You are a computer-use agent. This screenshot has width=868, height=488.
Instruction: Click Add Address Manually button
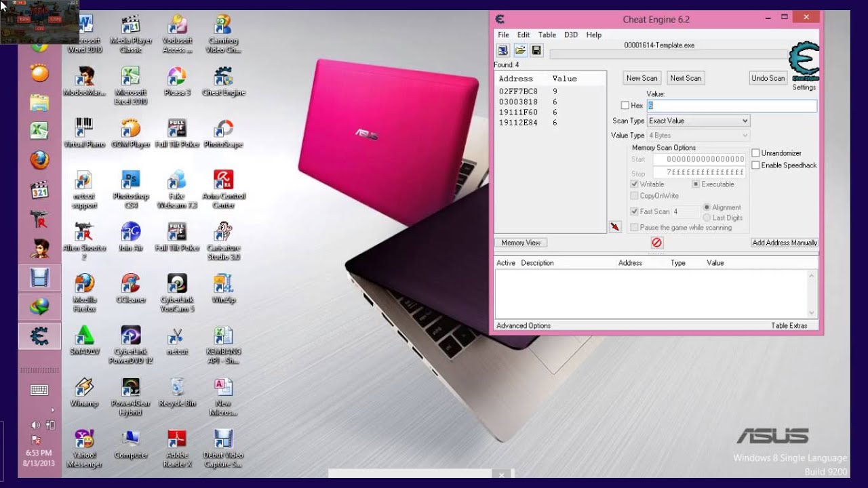coord(785,243)
